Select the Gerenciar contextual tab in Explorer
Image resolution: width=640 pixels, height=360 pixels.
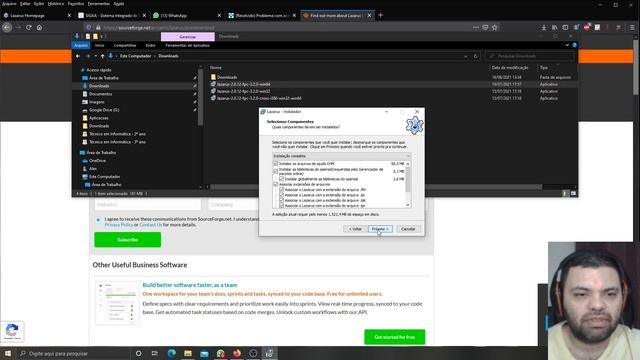coord(188,37)
